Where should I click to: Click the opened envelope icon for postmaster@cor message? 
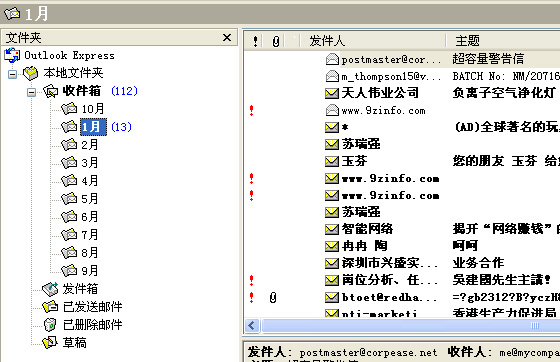click(x=332, y=59)
